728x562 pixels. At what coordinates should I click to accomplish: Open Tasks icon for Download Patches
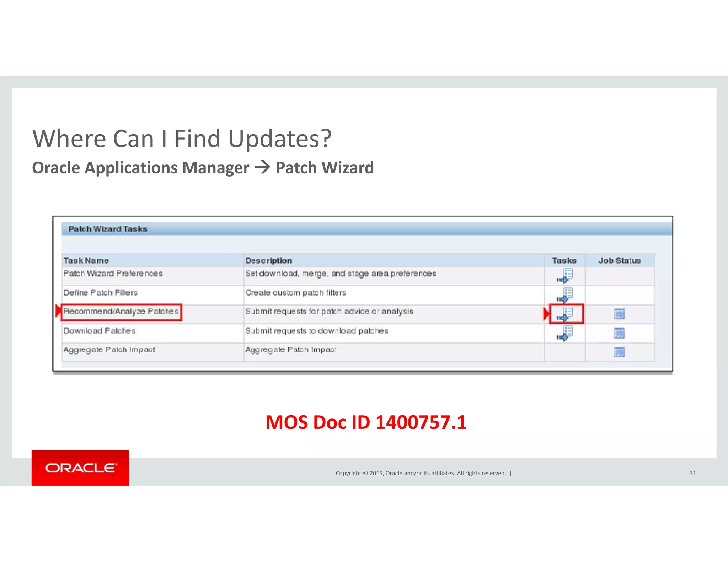click(x=565, y=333)
